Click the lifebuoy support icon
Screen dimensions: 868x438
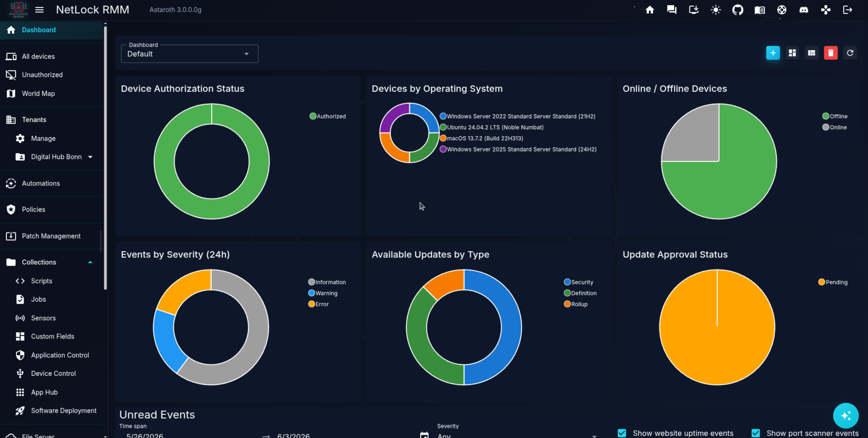coord(782,10)
